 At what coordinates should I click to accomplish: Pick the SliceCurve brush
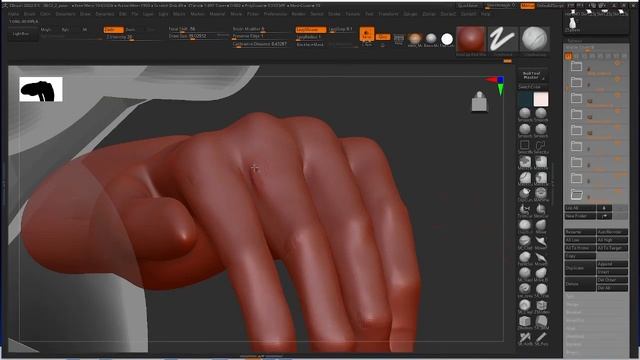(541, 210)
